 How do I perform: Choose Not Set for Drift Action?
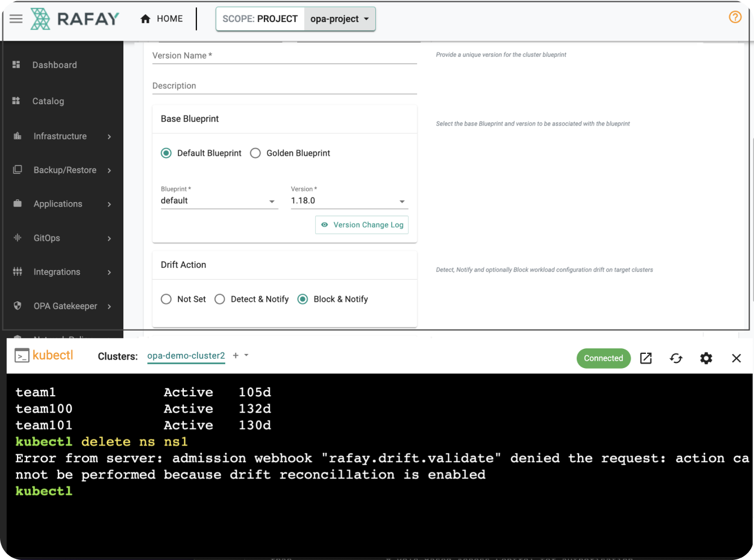tap(166, 299)
